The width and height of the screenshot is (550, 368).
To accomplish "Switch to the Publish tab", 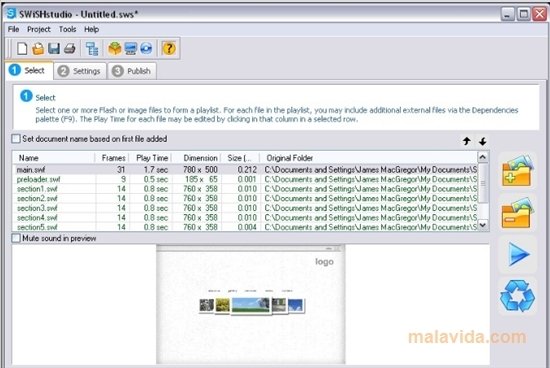I will coord(132,71).
